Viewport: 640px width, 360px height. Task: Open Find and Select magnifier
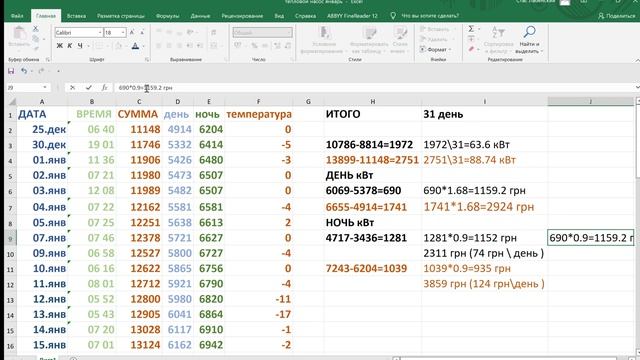click(x=529, y=40)
